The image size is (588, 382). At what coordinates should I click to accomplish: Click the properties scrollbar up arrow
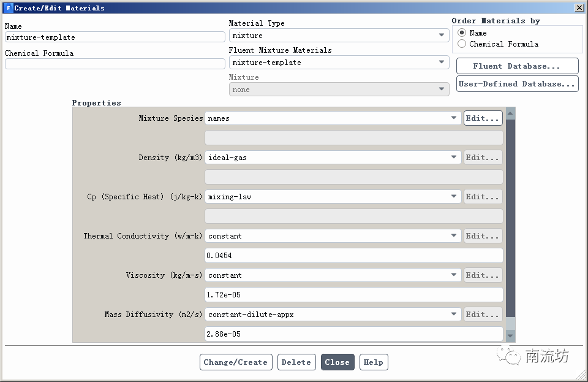pyautogui.click(x=510, y=113)
